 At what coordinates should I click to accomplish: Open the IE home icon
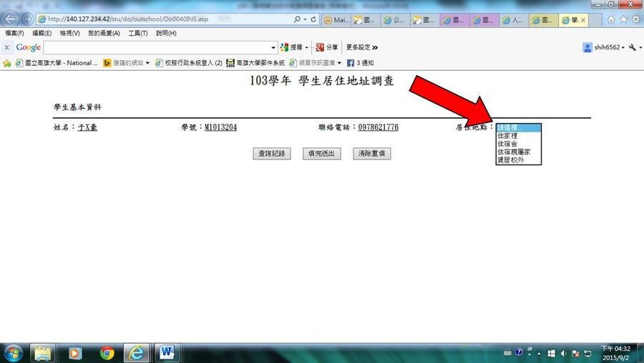[610, 19]
